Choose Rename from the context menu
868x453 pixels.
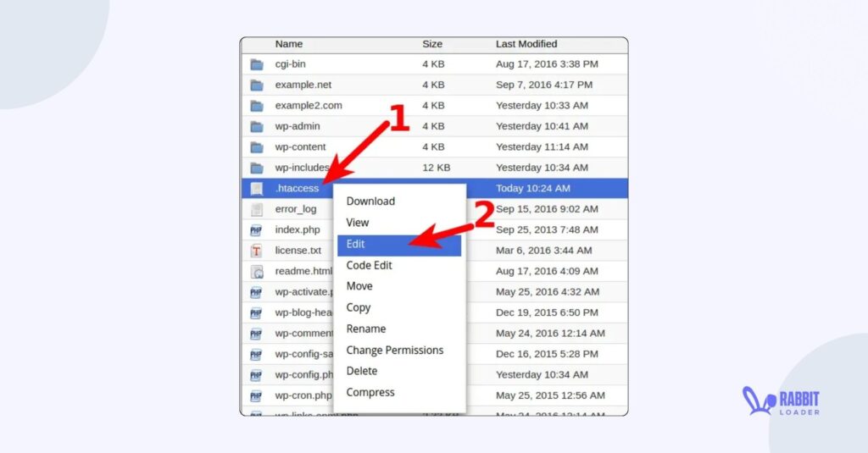[366, 329]
